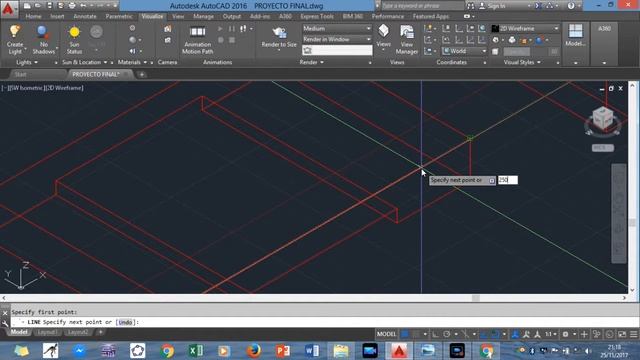The image size is (640, 360).
Task: Click the render progress white bar
Action: [337, 50]
